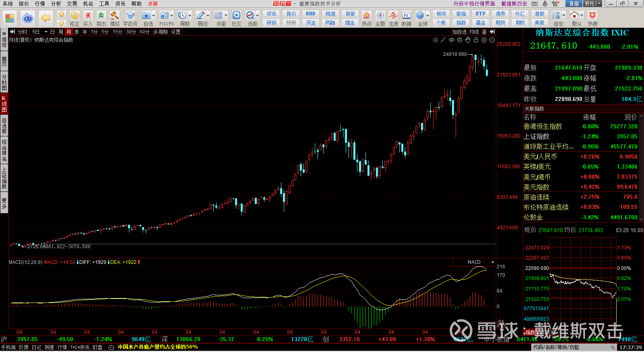Click the down arrow for next stock
The image size is (644, 352).
(62, 23)
